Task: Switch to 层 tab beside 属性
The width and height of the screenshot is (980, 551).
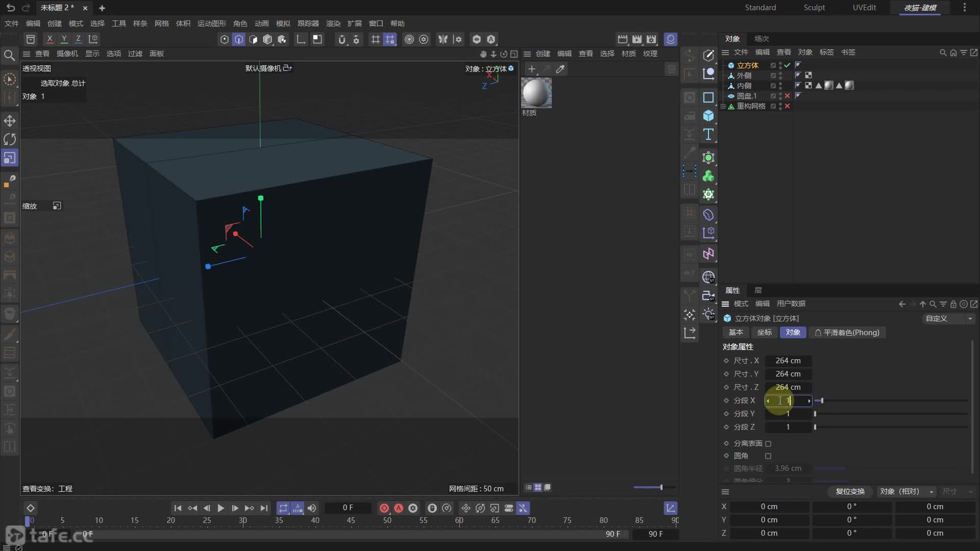Action: 758,290
